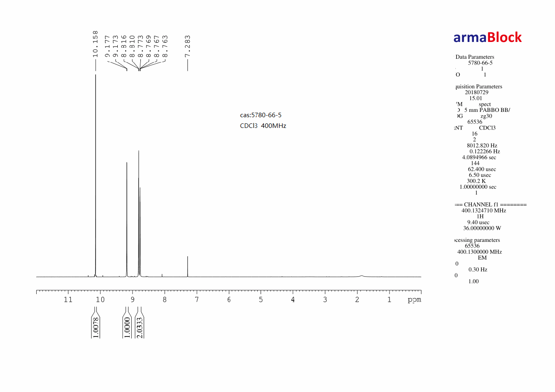Click the 4 tick label on ppm axis

click(x=293, y=299)
